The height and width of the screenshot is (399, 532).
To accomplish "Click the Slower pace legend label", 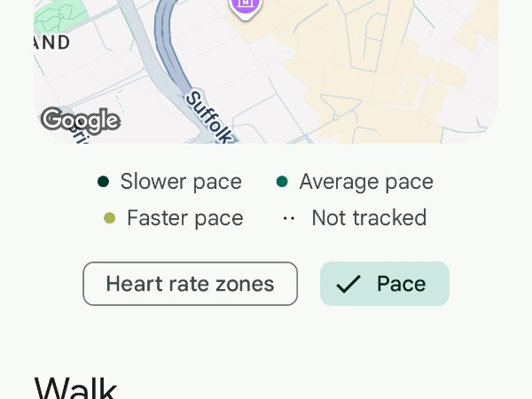I will pyautogui.click(x=181, y=182).
